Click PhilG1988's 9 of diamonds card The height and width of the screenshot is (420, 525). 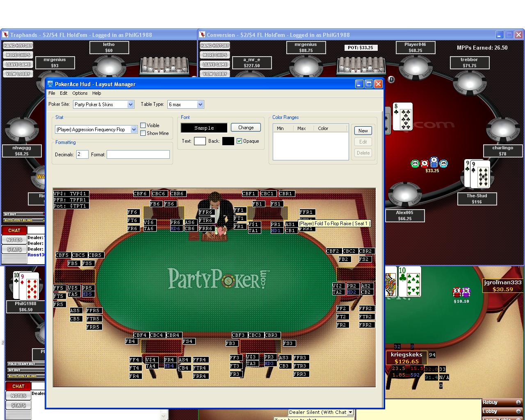pos(30,285)
